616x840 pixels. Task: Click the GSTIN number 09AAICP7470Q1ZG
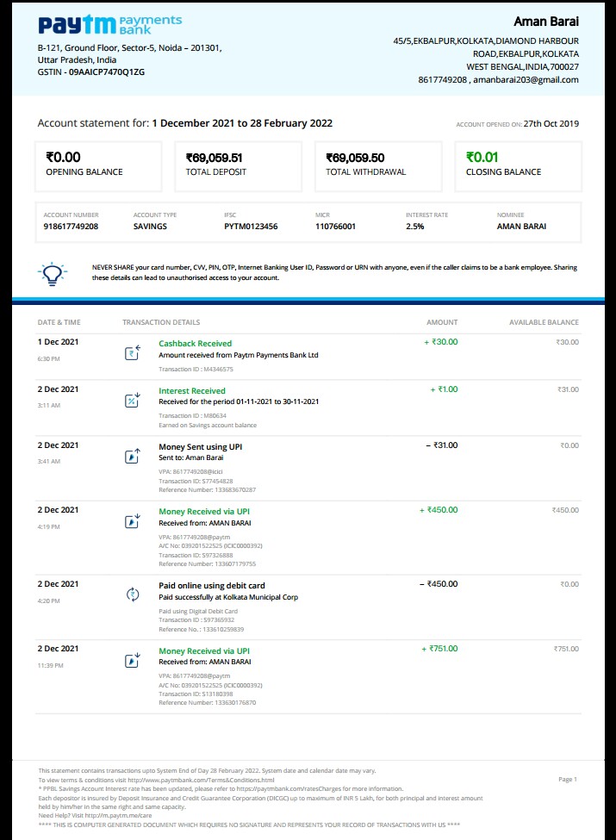pyautogui.click(x=107, y=72)
